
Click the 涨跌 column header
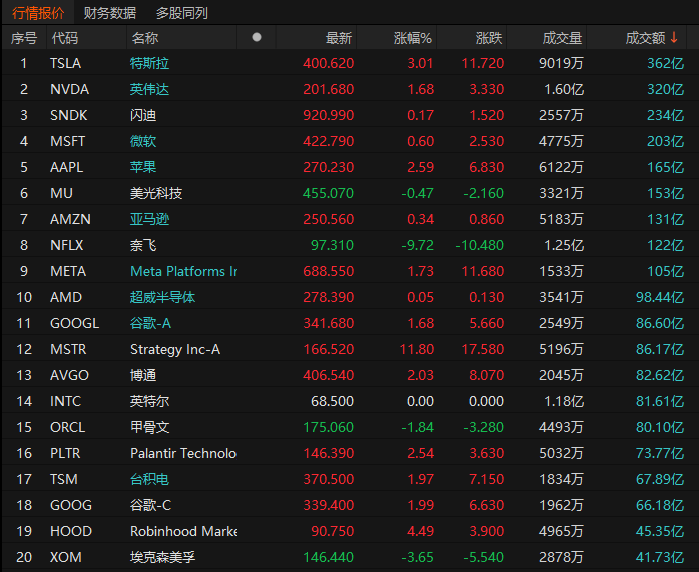[489, 38]
